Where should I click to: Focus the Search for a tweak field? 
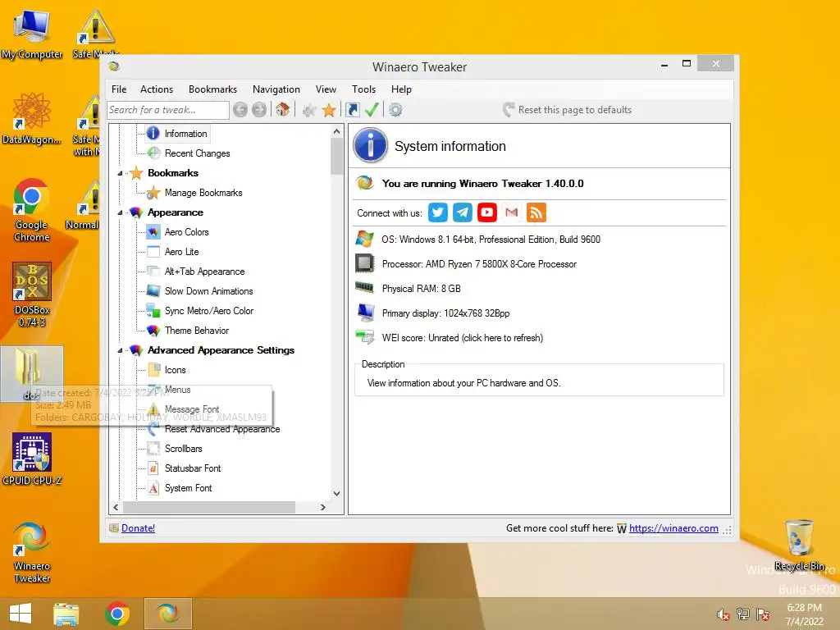[x=167, y=110]
